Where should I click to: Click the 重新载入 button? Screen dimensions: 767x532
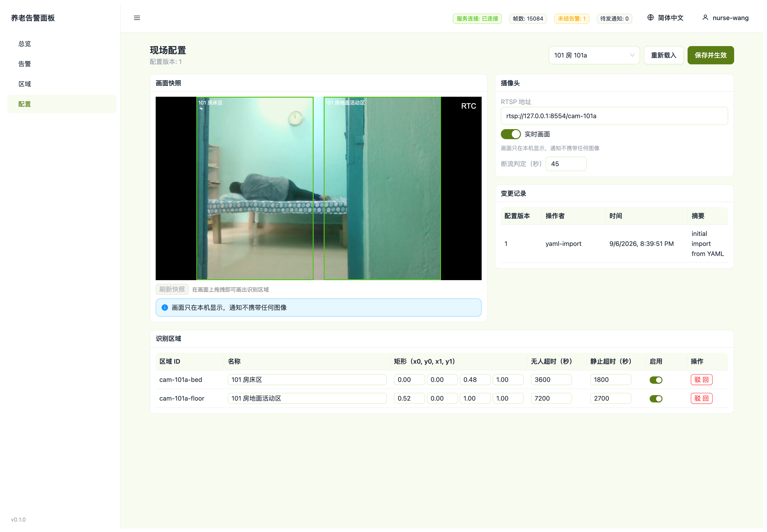663,55
